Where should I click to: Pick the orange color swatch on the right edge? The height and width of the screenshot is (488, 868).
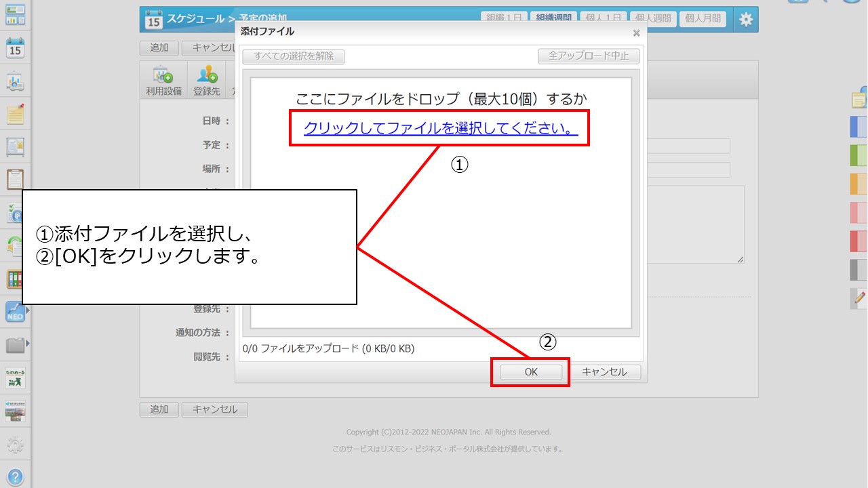[x=859, y=184]
